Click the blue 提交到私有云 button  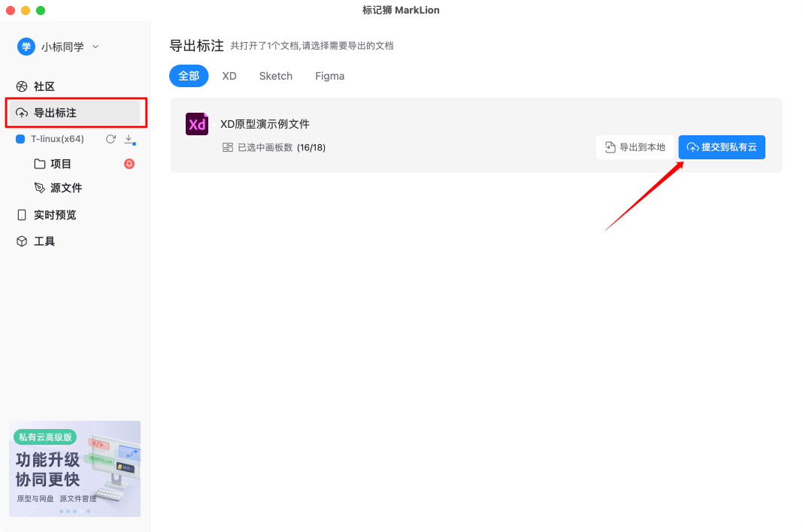click(x=721, y=147)
